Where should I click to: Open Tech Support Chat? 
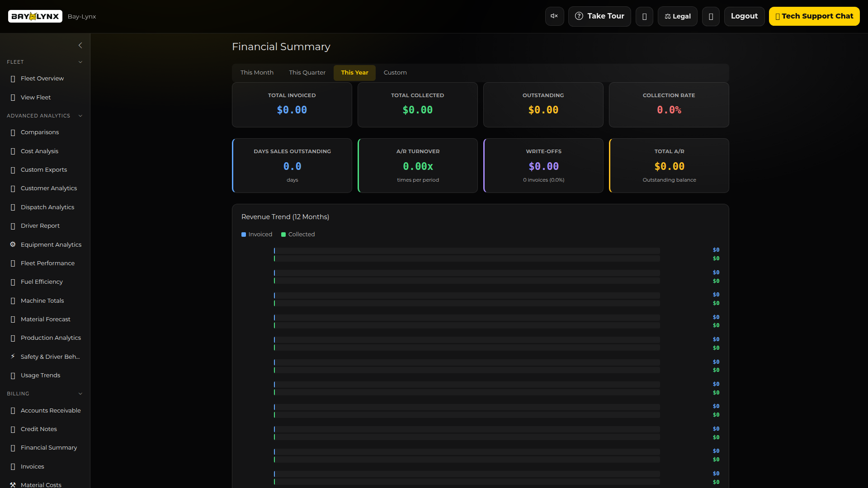815,16
